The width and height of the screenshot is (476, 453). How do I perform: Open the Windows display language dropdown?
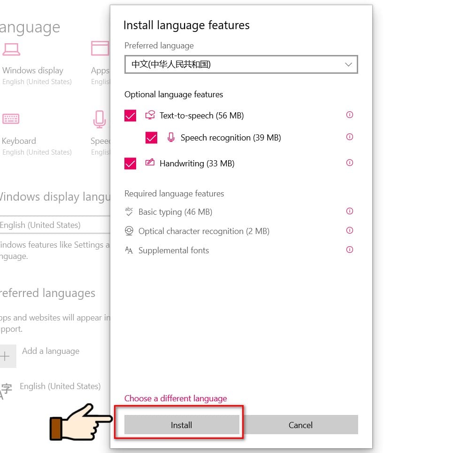(55, 225)
